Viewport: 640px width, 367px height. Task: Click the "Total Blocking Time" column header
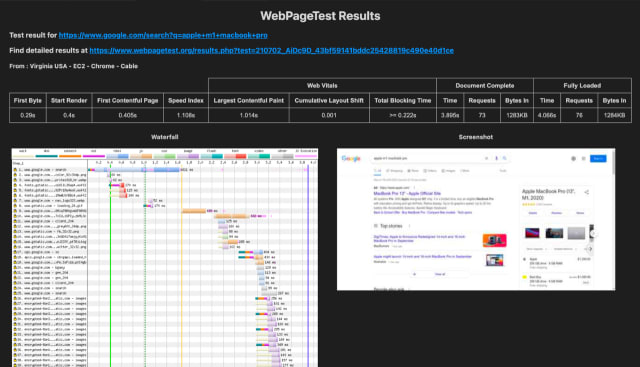403,100
